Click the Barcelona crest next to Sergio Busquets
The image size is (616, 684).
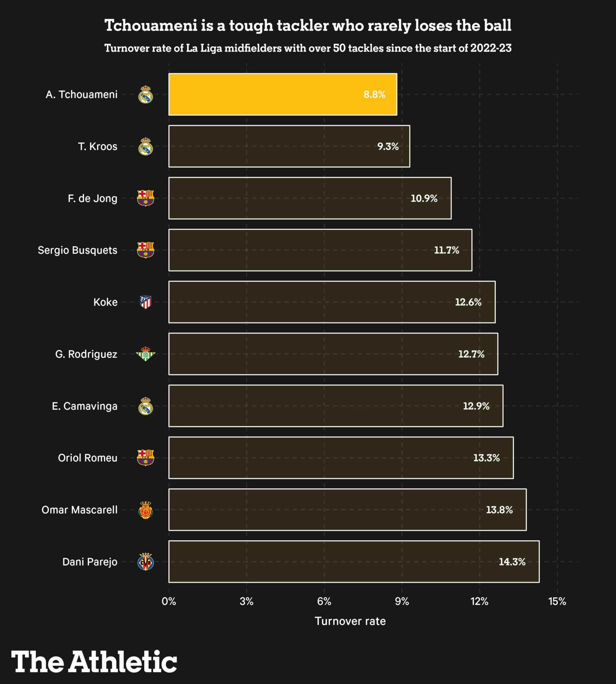[145, 250]
